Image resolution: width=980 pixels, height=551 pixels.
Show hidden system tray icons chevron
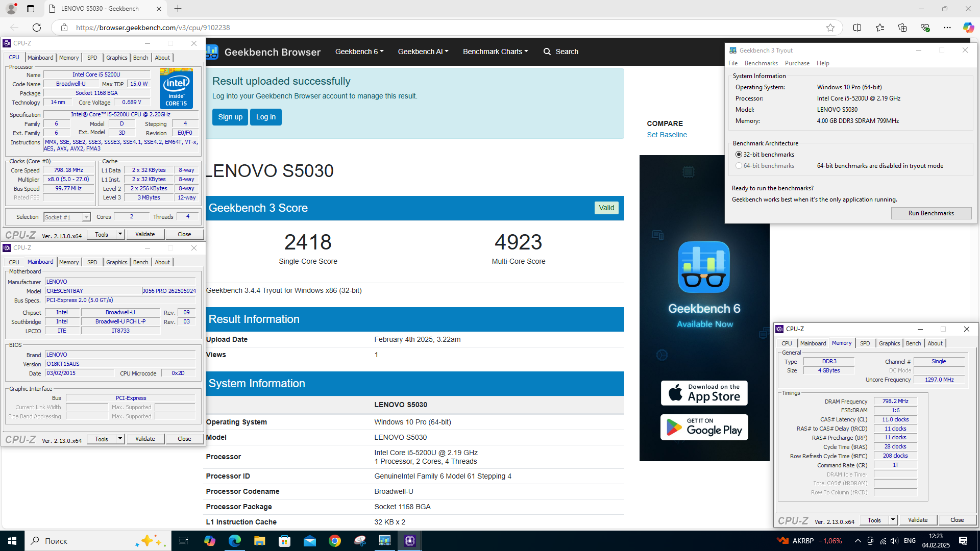(858, 541)
